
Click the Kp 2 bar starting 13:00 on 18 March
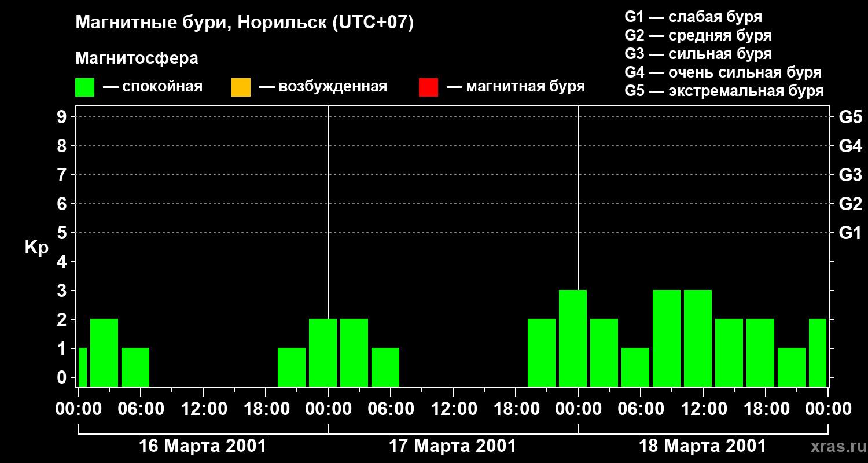729,352
